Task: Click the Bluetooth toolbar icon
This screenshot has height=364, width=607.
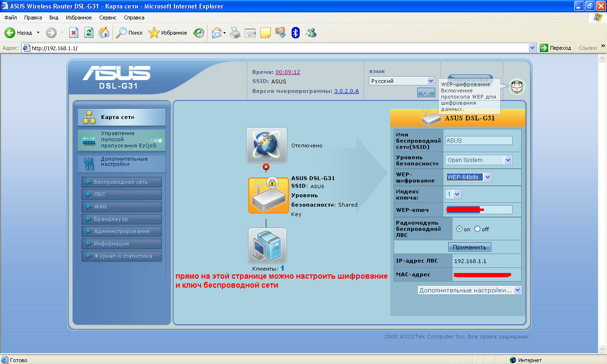Action: tap(295, 33)
